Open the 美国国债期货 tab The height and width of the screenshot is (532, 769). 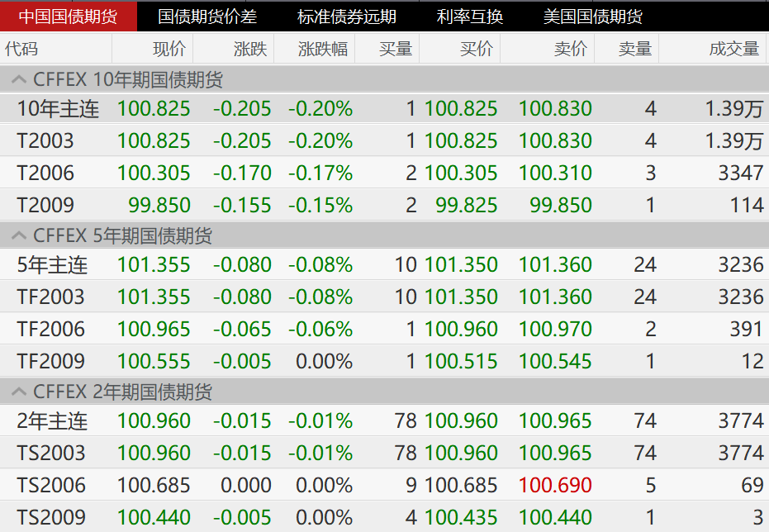pyautogui.click(x=592, y=17)
